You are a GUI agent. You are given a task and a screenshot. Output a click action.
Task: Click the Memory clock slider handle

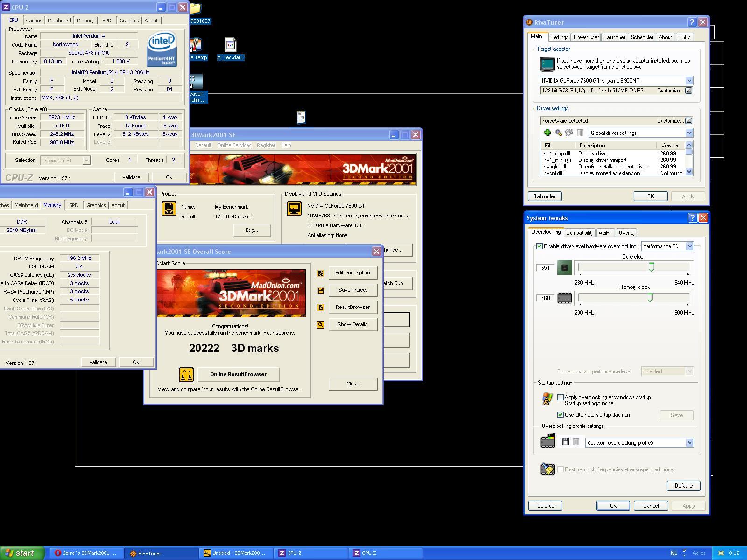pyautogui.click(x=650, y=298)
